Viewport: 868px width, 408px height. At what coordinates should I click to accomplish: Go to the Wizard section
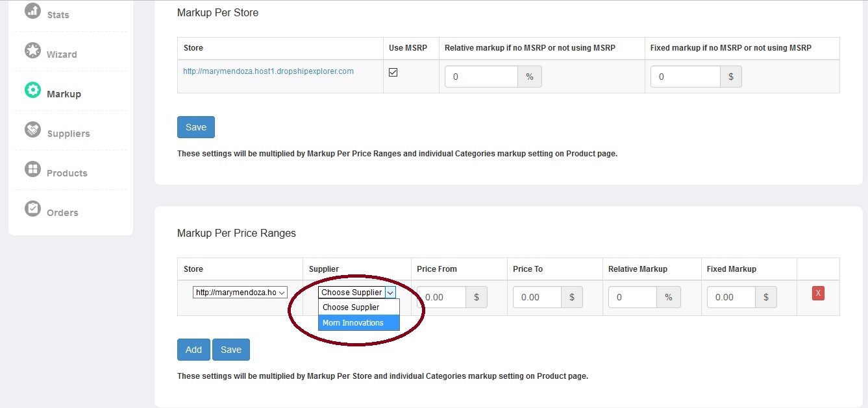62,54
